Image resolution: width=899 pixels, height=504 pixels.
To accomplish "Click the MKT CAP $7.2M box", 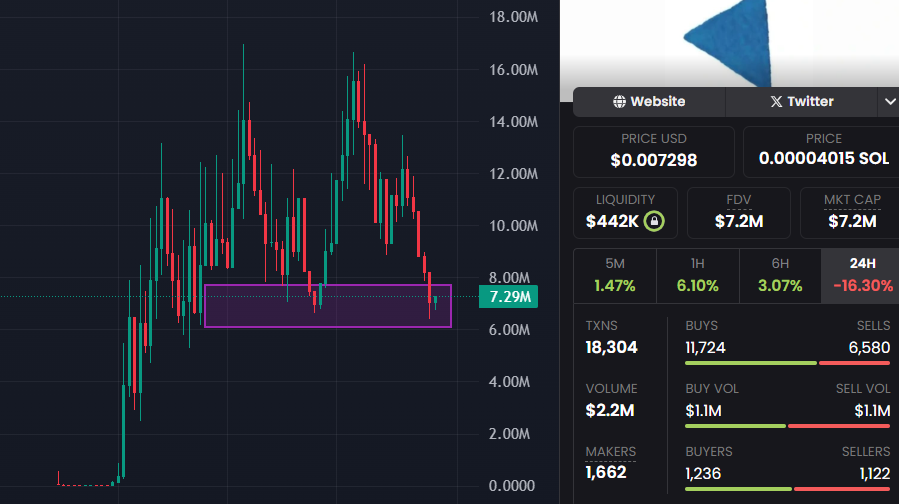I will click(850, 213).
